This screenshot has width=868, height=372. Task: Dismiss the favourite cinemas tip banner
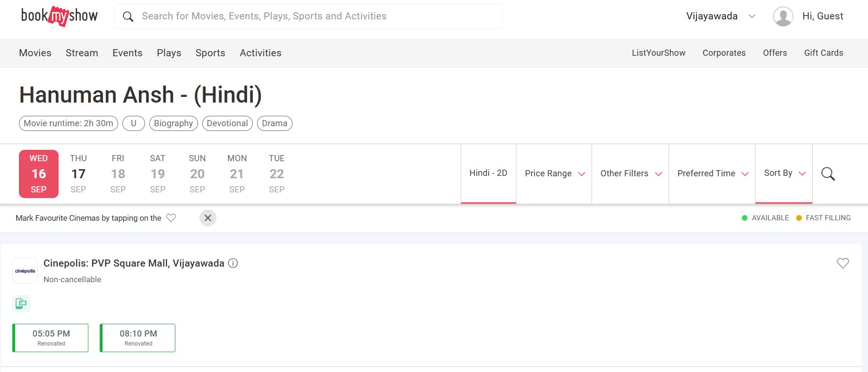[208, 218]
